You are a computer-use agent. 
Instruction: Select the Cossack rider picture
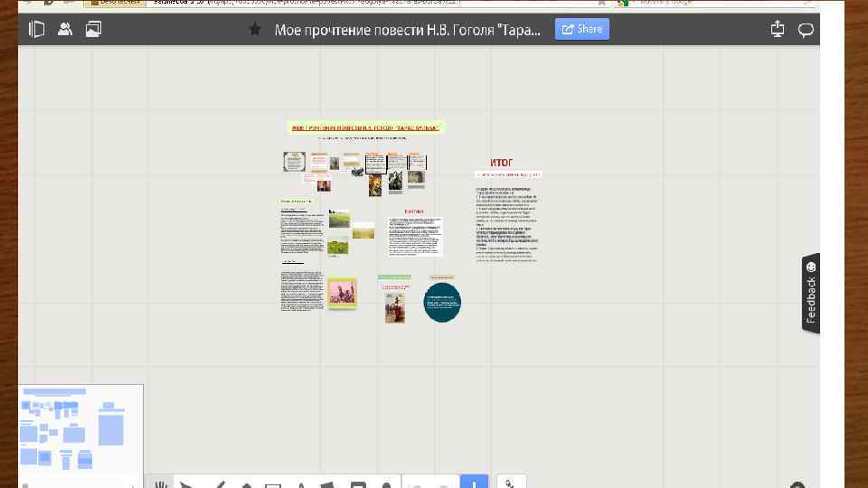tap(395, 307)
